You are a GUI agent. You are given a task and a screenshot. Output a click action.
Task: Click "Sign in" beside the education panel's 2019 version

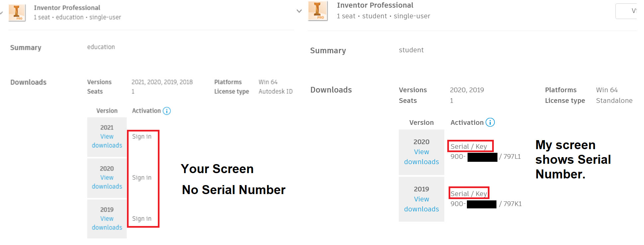click(142, 219)
